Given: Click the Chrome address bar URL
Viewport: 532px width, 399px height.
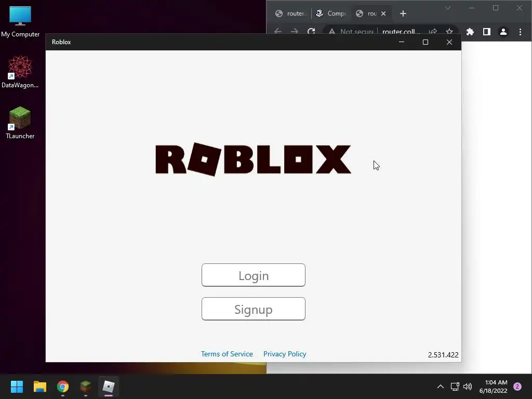Looking at the screenshot, I should click(401, 32).
